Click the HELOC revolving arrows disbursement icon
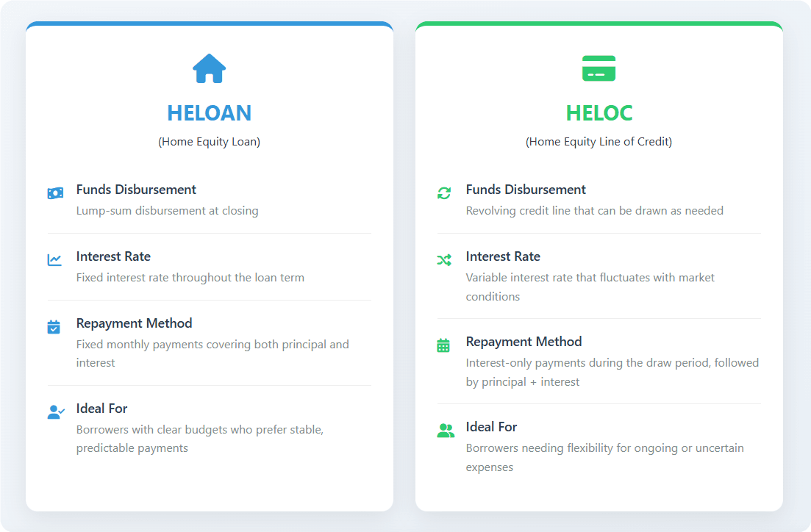811x532 pixels. pyautogui.click(x=444, y=193)
